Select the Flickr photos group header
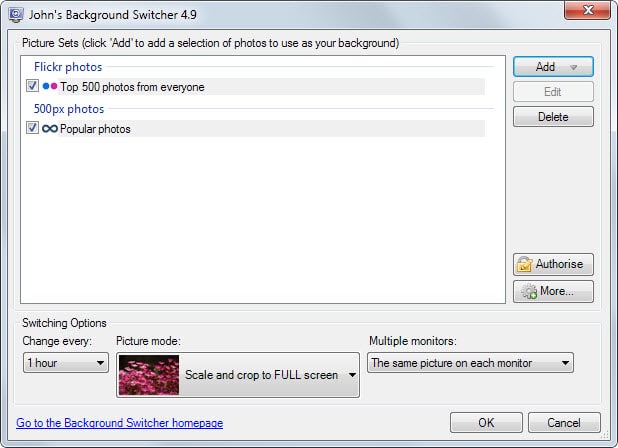Viewport: 618px width, 448px height. pyautogui.click(x=68, y=67)
